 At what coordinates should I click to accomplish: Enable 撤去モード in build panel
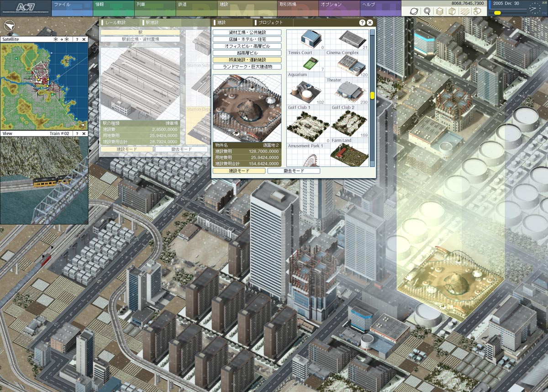294,171
